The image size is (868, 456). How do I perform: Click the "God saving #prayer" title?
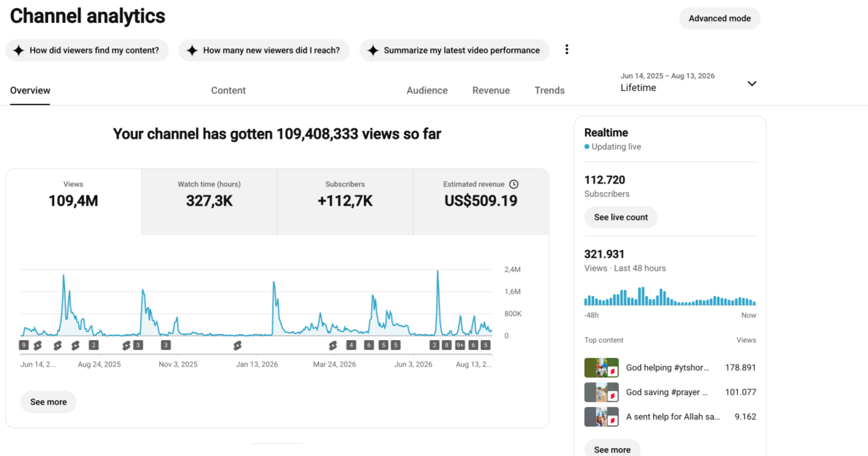(667, 392)
